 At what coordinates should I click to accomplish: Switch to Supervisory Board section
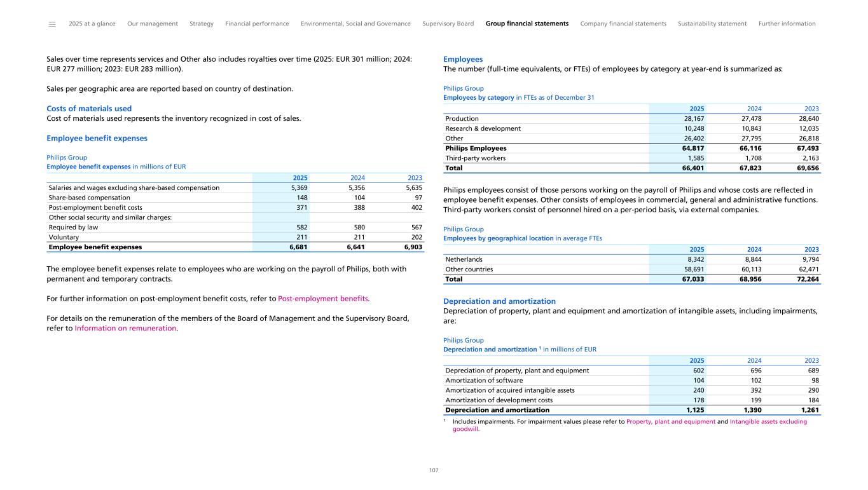448,24
